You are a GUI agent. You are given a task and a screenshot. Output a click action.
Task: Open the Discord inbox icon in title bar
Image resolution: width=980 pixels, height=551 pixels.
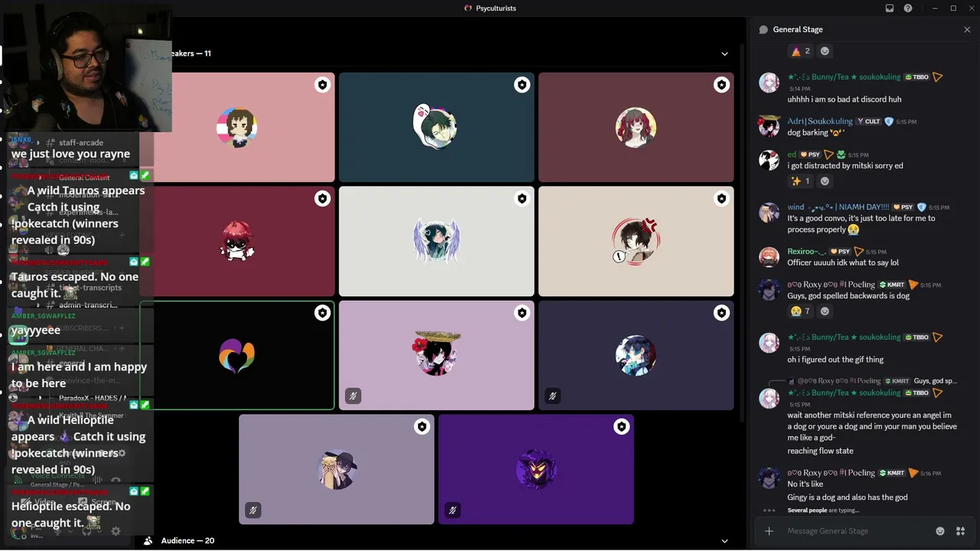(890, 8)
